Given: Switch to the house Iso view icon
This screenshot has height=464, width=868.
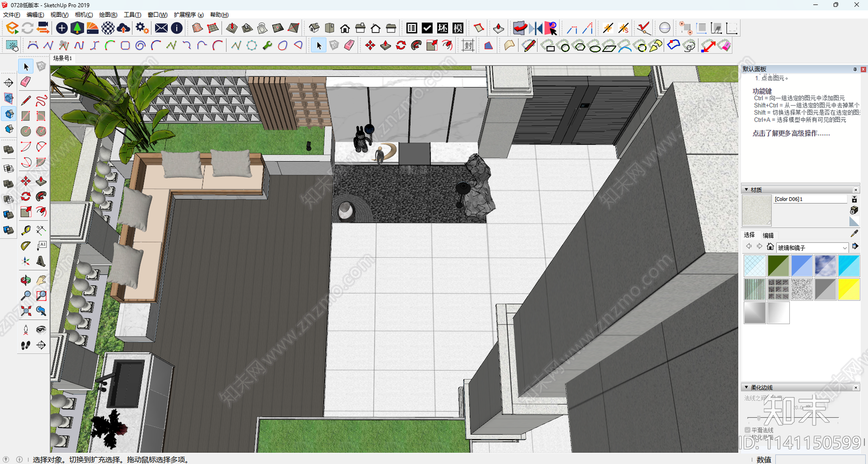Looking at the screenshot, I should [x=315, y=28].
